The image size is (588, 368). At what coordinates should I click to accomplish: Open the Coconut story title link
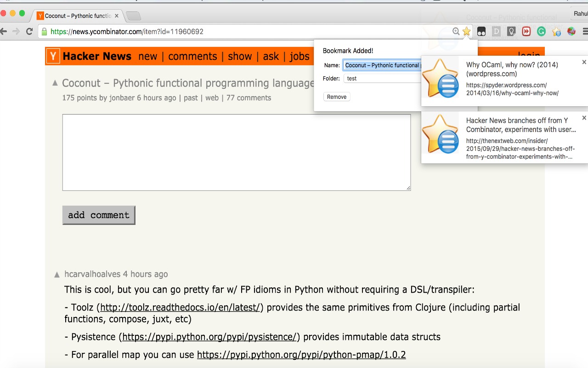pyautogui.click(x=188, y=83)
